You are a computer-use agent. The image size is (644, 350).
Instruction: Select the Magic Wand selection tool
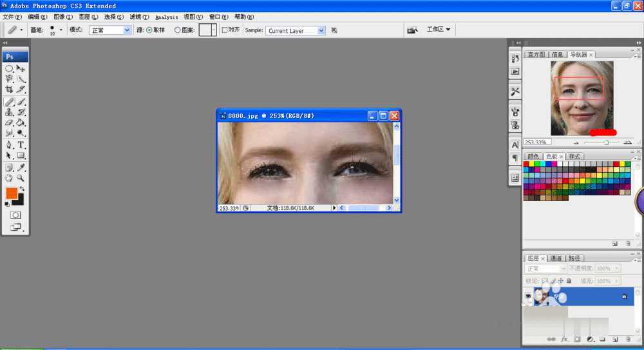click(x=21, y=79)
